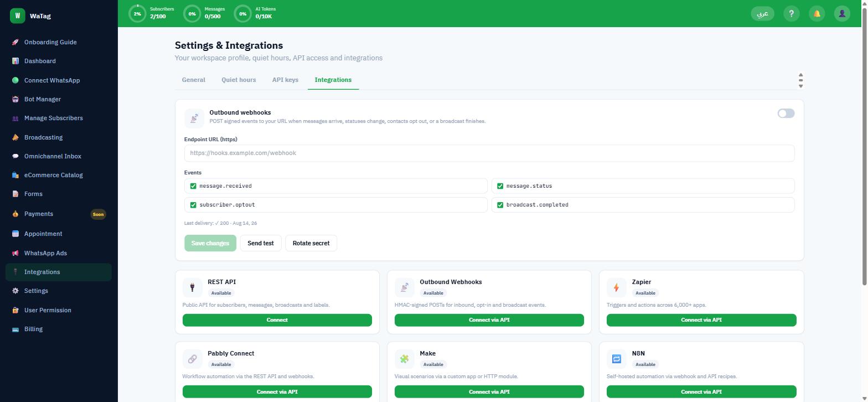Enable the Outbound webhooks toggle switch
Image resolution: width=868 pixels, height=402 pixels.
(x=786, y=114)
